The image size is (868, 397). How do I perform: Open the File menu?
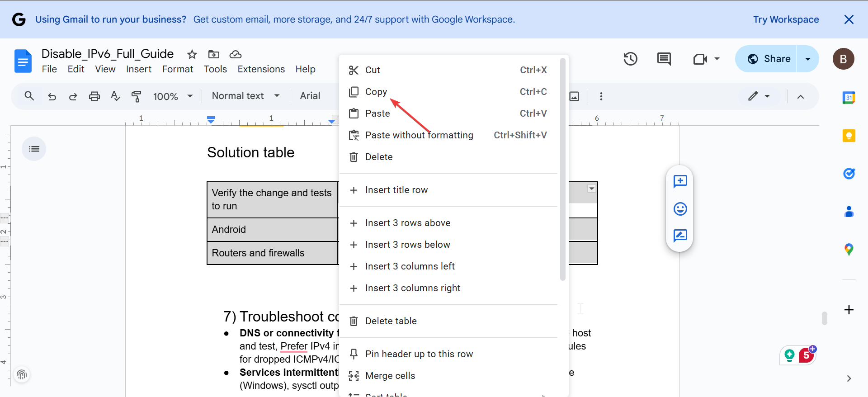[x=49, y=69]
